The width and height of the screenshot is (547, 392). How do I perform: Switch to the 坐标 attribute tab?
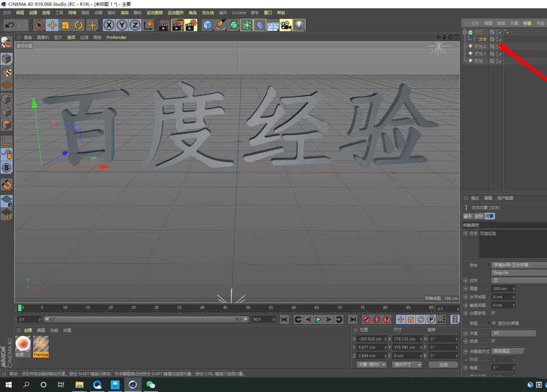click(479, 216)
